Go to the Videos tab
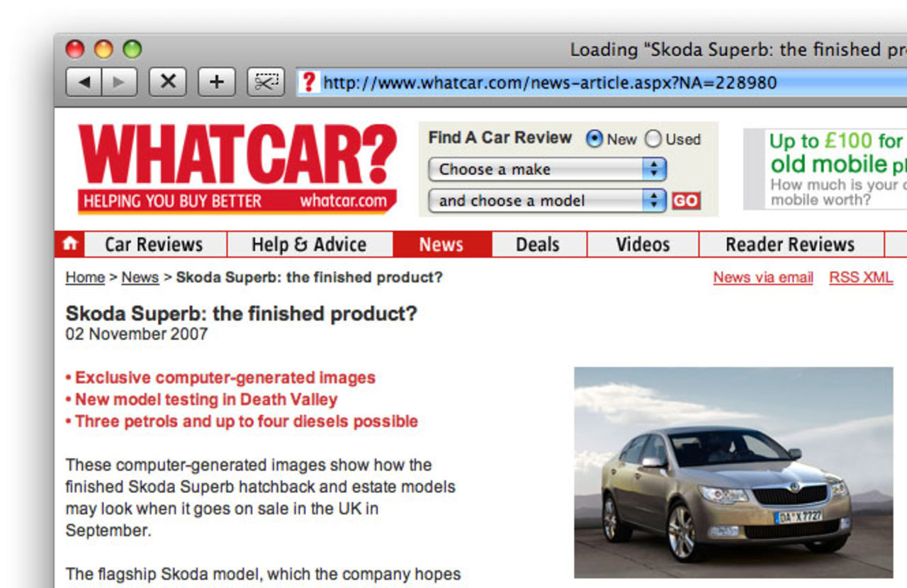Image resolution: width=907 pixels, height=588 pixels. coord(642,244)
